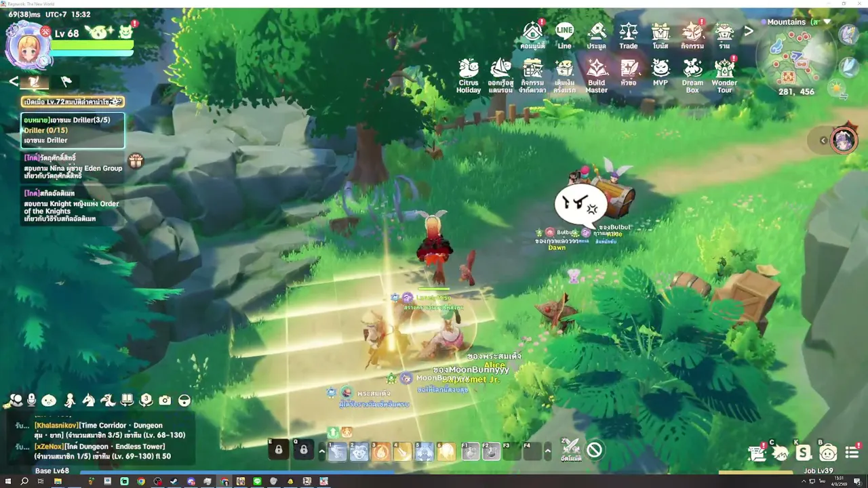Use skill slot 3 flame skill

click(x=382, y=451)
